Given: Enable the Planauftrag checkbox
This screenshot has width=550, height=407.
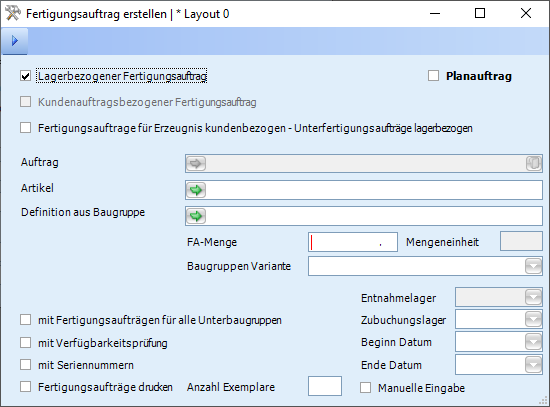Looking at the screenshot, I should 434,76.
